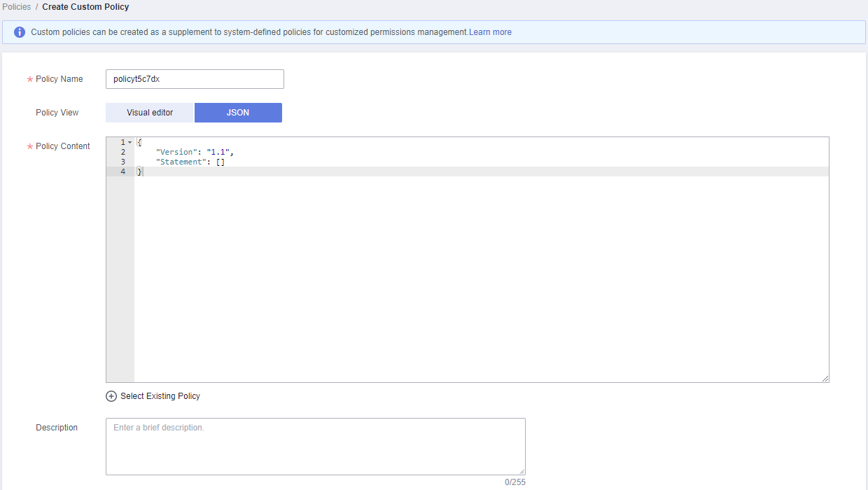Place cursor in the Statement empty brackets
Image resolution: width=868 pixels, height=490 pixels.
point(220,162)
